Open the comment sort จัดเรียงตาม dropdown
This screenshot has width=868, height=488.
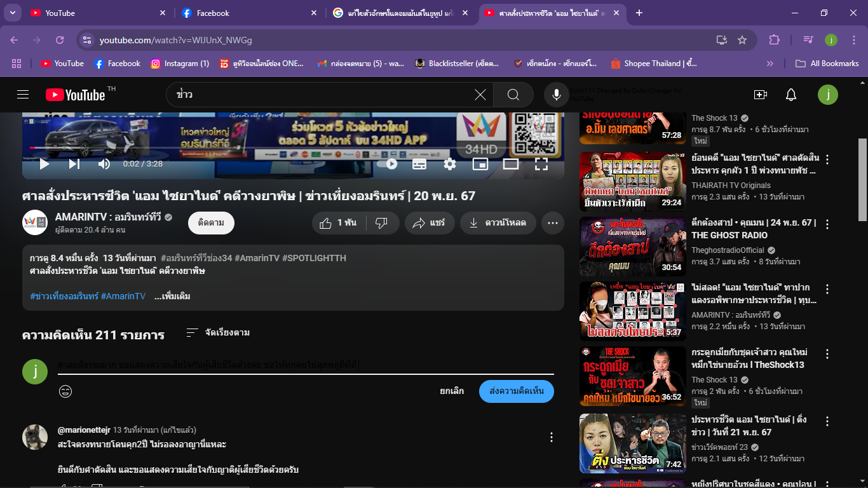pyautogui.click(x=218, y=332)
